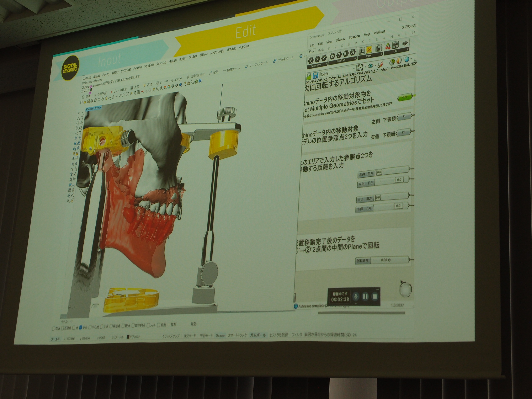Expand the Geometry group panel arrow

pyautogui.click(x=326, y=64)
